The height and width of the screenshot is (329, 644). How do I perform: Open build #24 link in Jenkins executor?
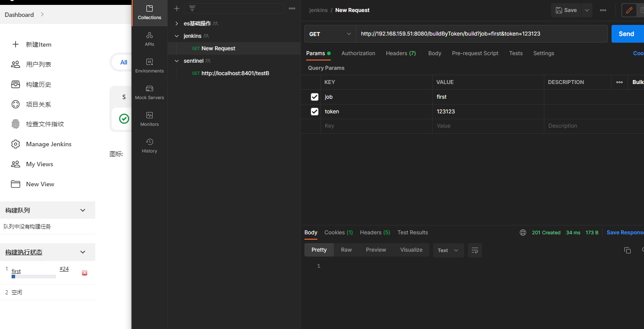(64, 269)
